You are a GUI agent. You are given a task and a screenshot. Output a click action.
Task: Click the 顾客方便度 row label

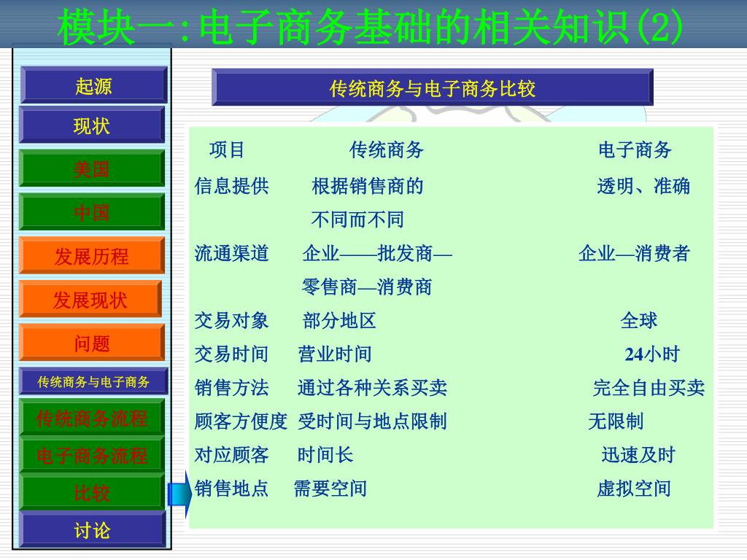pyautogui.click(x=241, y=421)
